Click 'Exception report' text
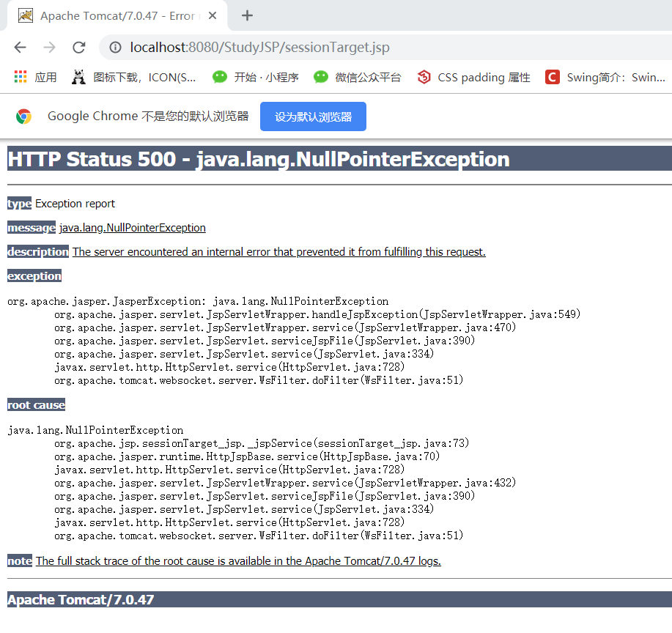 75,204
